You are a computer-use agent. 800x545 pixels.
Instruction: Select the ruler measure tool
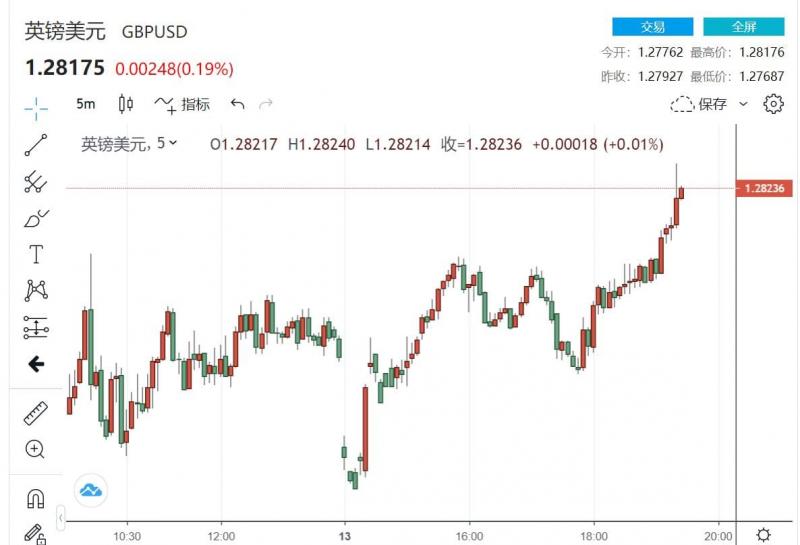(x=36, y=412)
